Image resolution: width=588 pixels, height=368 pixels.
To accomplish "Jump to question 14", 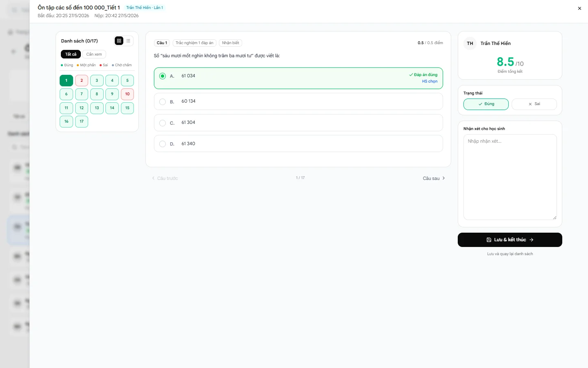I will click(x=112, y=108).
